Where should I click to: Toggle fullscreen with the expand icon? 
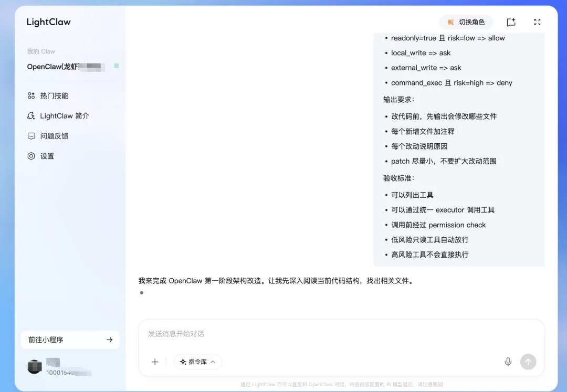(538, 22)
